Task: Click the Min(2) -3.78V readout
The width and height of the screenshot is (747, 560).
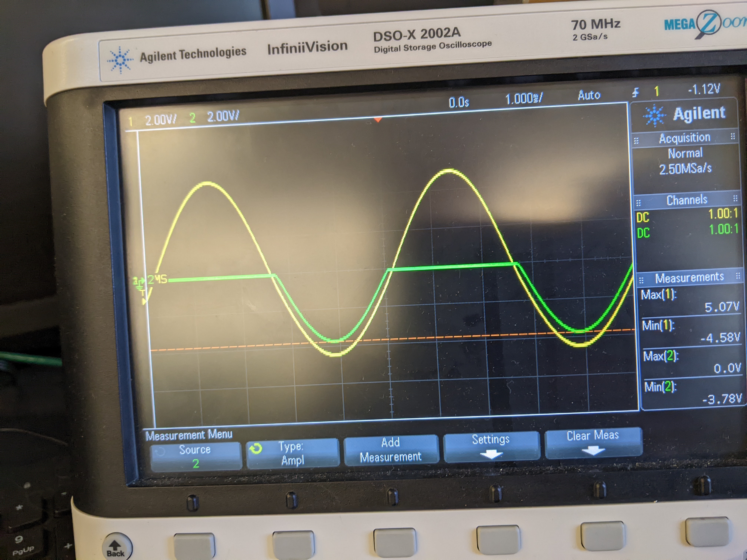Action: point(693,393)
